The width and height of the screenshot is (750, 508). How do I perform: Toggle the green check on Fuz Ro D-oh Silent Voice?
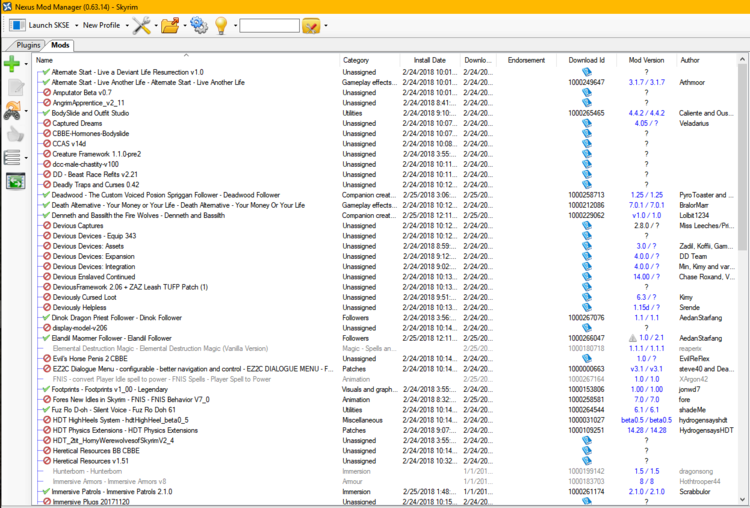[46, 409]
